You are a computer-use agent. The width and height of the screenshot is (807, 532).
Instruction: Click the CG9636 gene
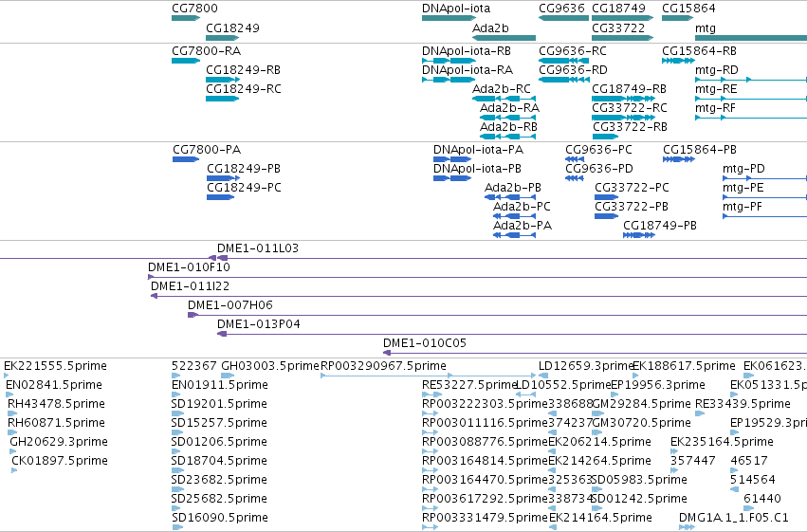(563, 18)
